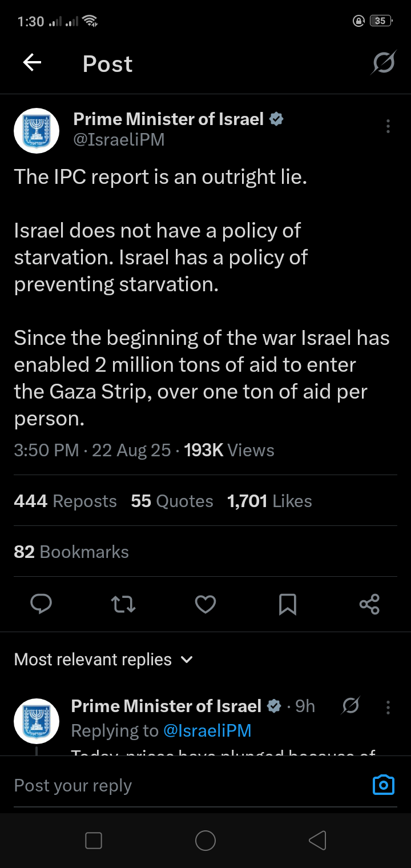Like the post with heart icon

click(x=205, y=604)
